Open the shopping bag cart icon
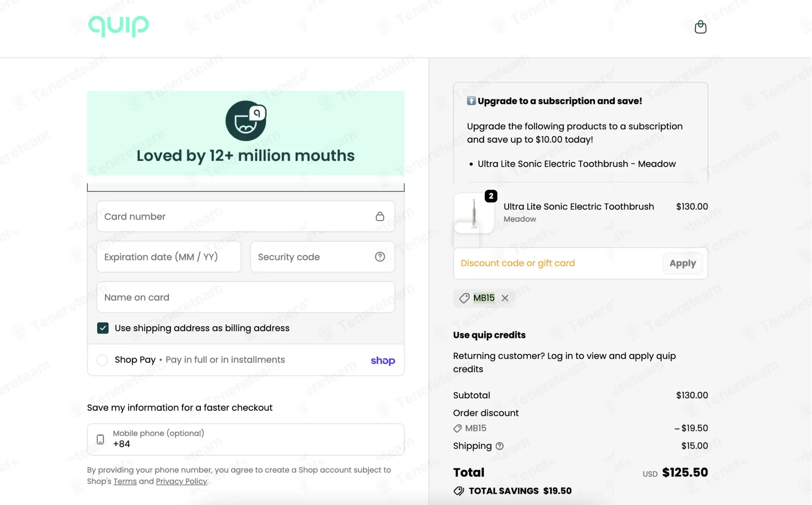 (700, 27)
